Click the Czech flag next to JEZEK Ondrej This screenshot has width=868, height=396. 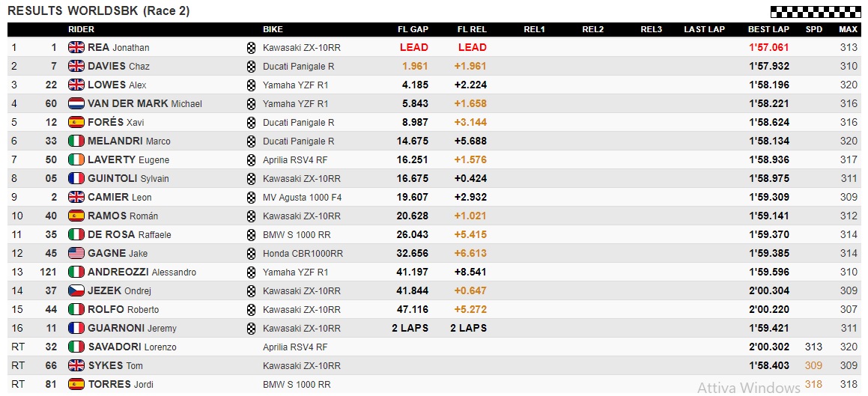(x=76, y=290)
